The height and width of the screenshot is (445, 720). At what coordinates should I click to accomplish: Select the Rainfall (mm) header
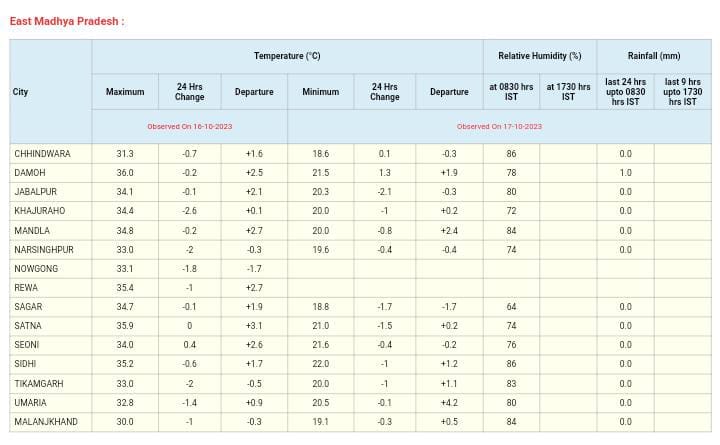point(654,56)
